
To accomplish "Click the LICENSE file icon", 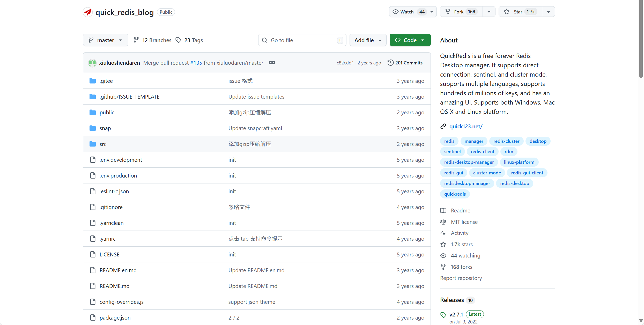I will click(93, 254).
